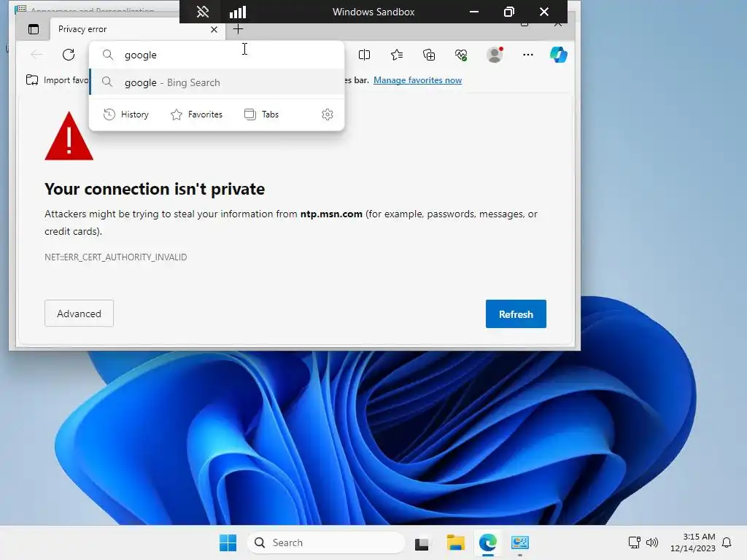Open the clock showing 3:15 AM
This screenshot has height=560, width=747.
point(693,542)
